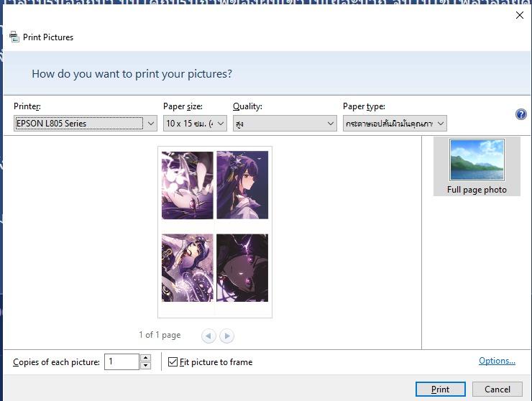
Task: Click the Print button
Action: [x=441, y=389]
